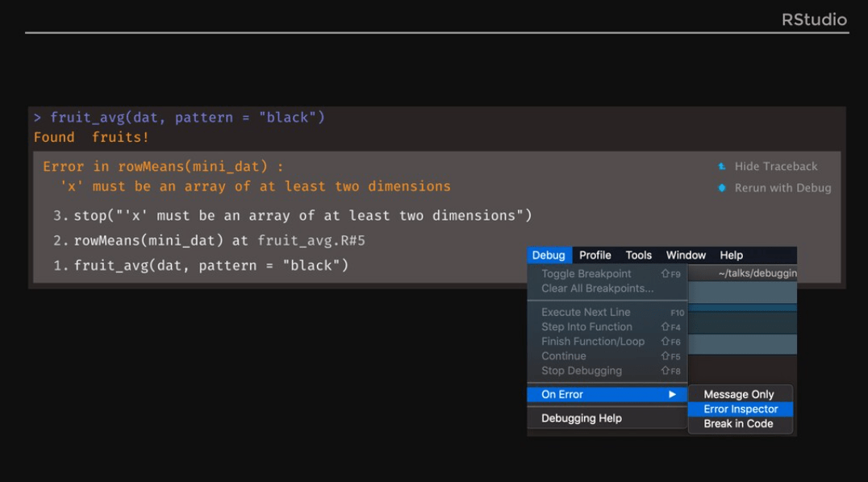Select Finish Function/Loop menu entry
The image size is (868, 482).
pos(607,342)
